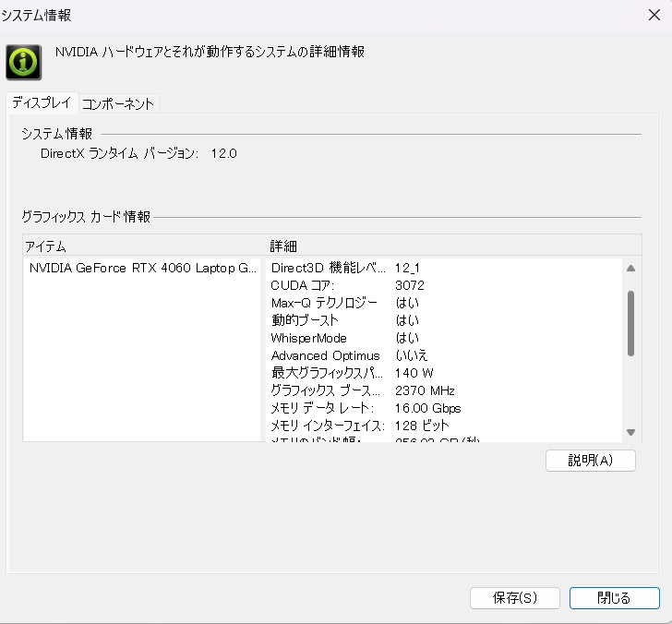Viewport: 672px width, 624px height.
Task: Click the 説明(A) button
Action: (590, 461)
